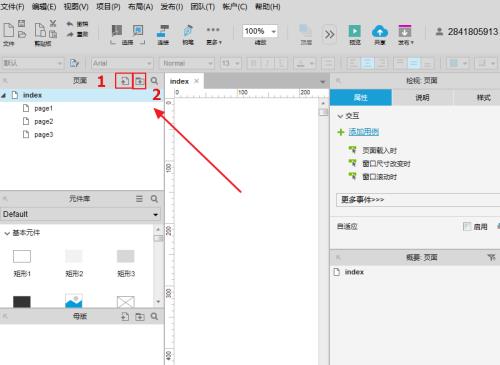
Task: Click the green Preview play icon
Action: coord(355,31)
